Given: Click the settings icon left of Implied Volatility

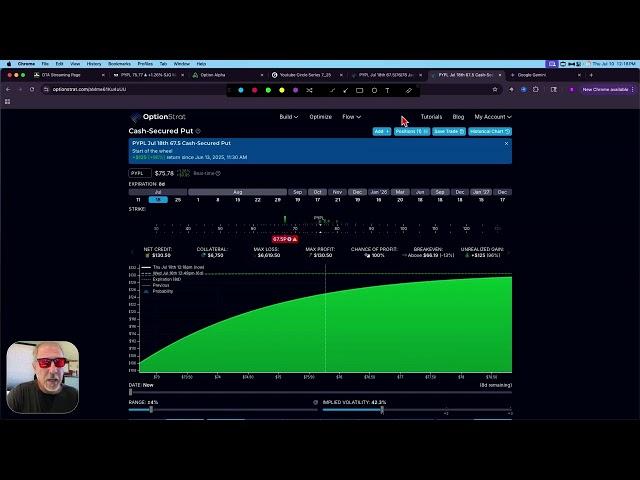Looking at the screenshot, I should [x=316, y=402].
